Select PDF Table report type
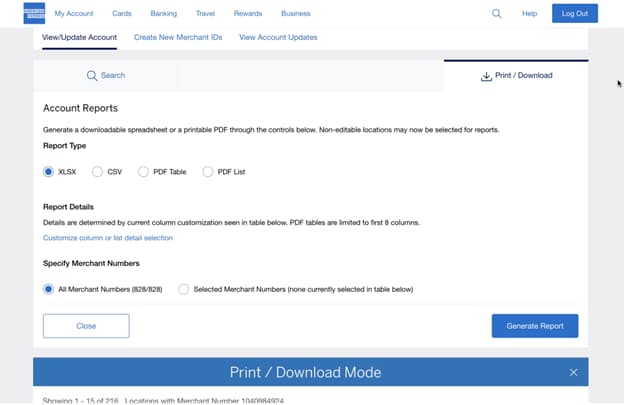Viewport: 624px width, 405px height. (144, 172)
